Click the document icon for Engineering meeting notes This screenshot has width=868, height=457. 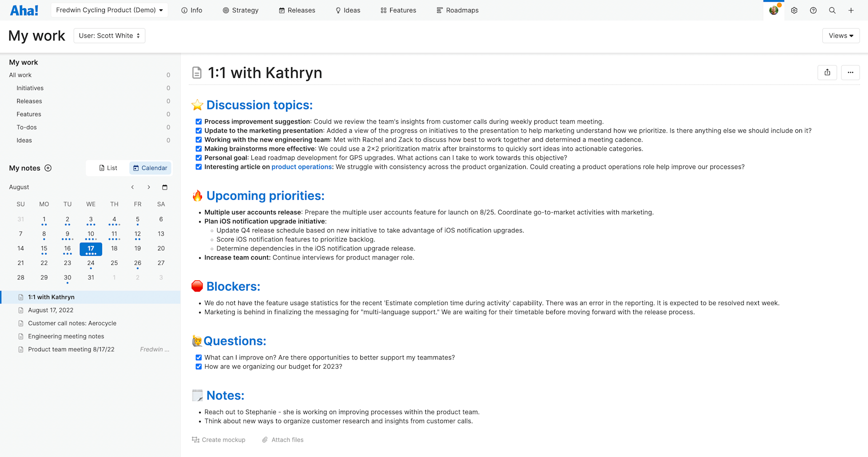coord(21,336)
